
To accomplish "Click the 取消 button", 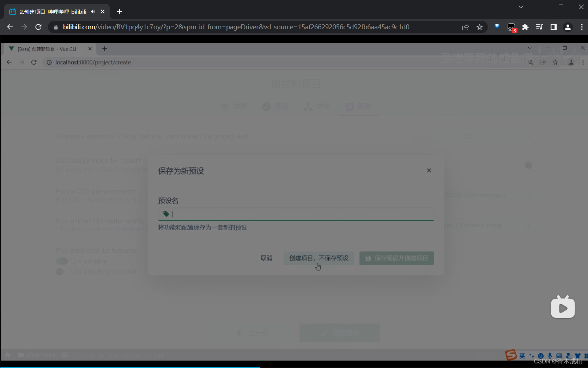I will pos(266,258).
